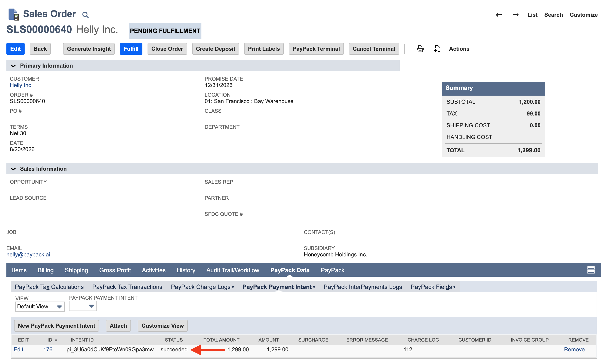
Task: Click the helly@paypack.ai email link
Action: pyautogui.click(x=28, y=255)
